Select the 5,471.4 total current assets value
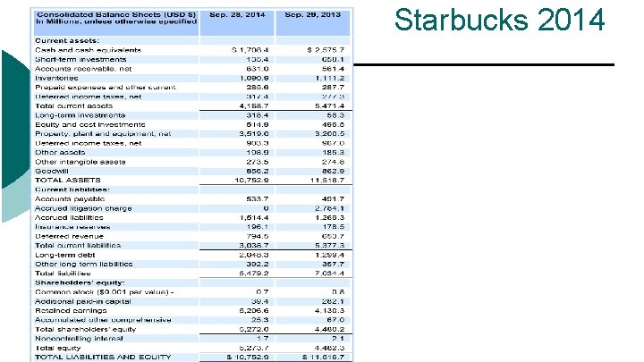The image size is (644, 362). (x=330, y=105)
